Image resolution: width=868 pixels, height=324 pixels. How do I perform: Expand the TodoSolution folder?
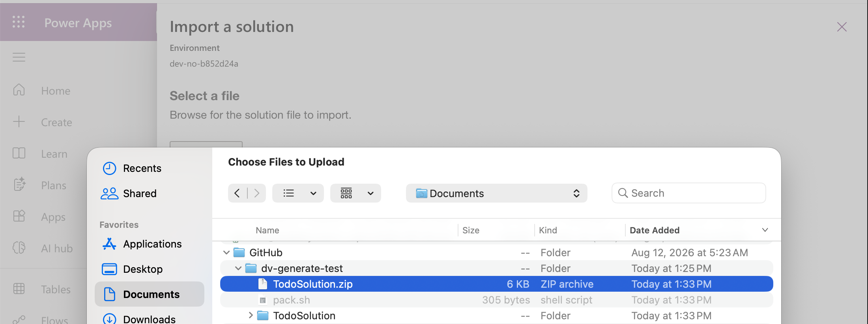coord(251,315)
